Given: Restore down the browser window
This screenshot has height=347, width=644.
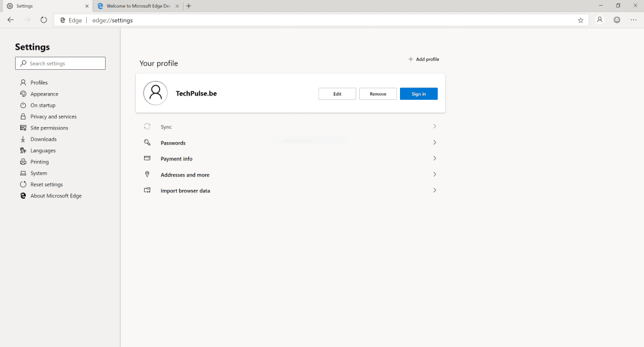Looking at the screenshot, I should click(618, 5).
